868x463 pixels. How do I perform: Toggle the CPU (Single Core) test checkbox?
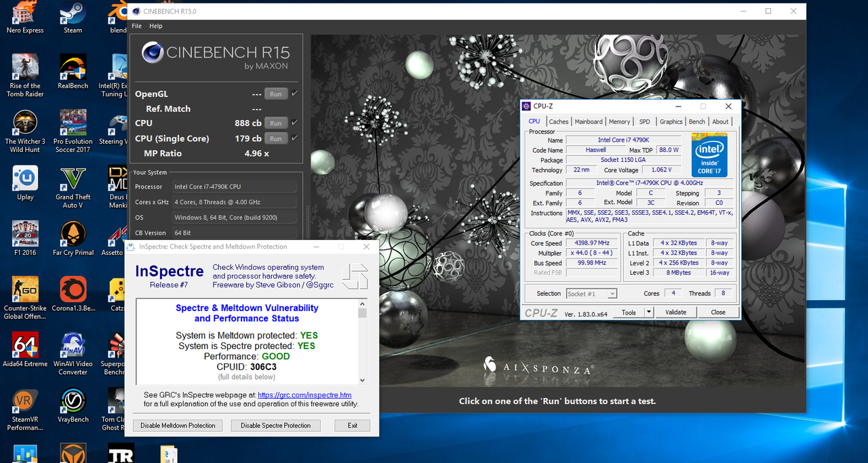click(x=294, y=138)
